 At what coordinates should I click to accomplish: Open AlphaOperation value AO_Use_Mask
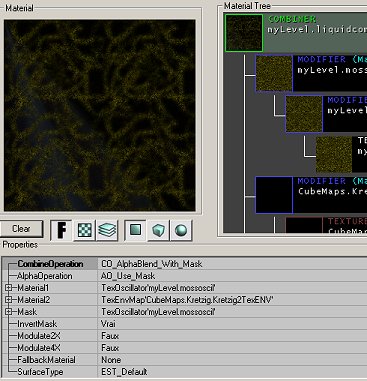pos(128,276)
